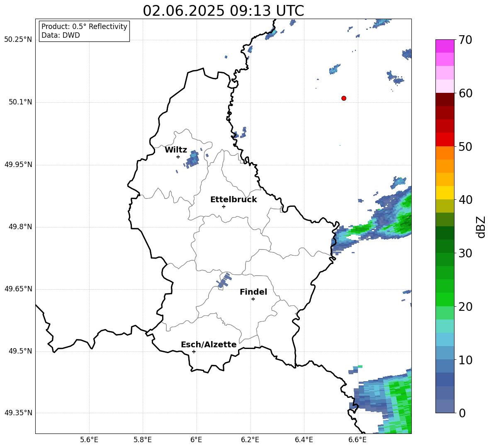Click the 0 tick label on colorbar
The width and height of the screenshot is (491, 448).
[462, 413]
